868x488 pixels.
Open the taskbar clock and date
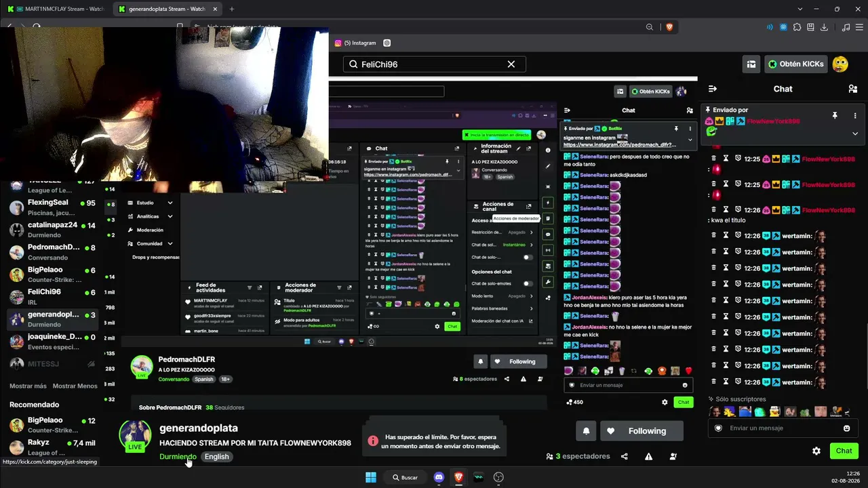pos(845,477)
